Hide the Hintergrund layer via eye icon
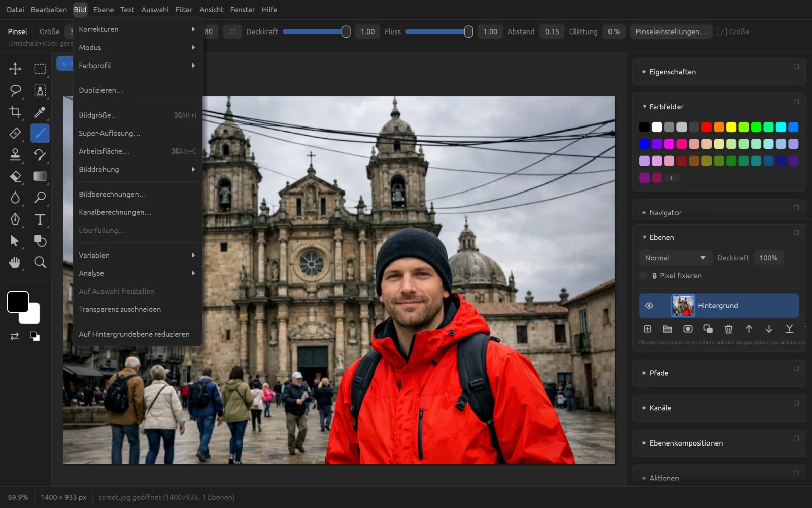This screenshot has height=508, width=812. [649, 306]
